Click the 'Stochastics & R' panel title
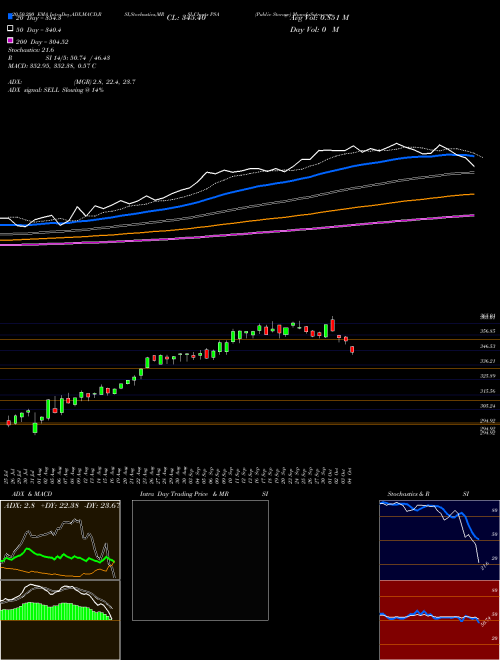The width and height of the screenshot is (500, 660). [x=409, y=494]
